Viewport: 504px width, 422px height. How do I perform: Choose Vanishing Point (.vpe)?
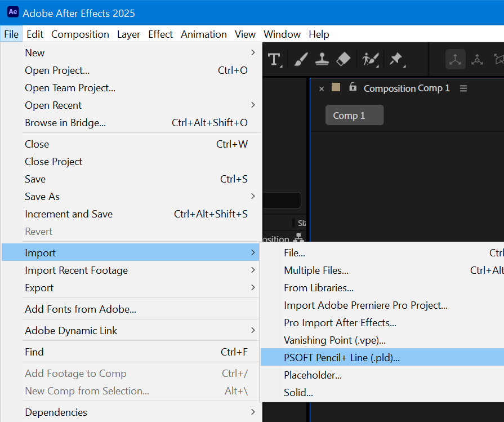[x=382, y=340]
